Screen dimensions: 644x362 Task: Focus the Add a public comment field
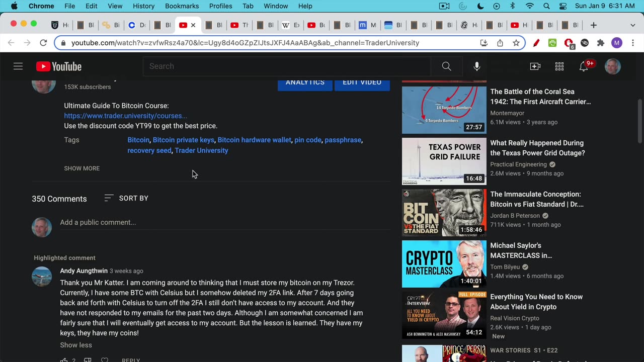[x=225, y=222]
